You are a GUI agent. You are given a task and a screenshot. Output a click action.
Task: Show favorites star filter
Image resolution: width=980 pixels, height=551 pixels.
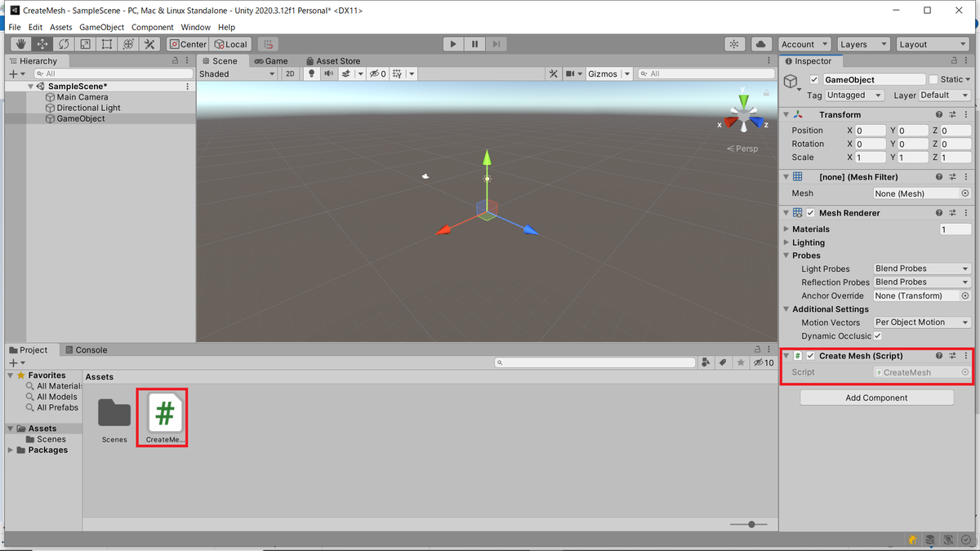(x=741, y=362)
